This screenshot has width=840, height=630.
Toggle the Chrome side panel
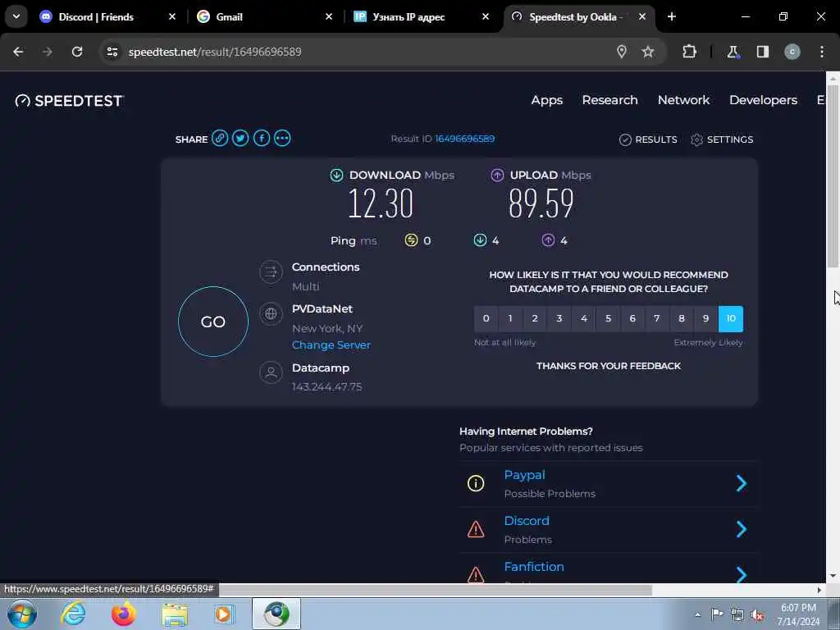763,52
